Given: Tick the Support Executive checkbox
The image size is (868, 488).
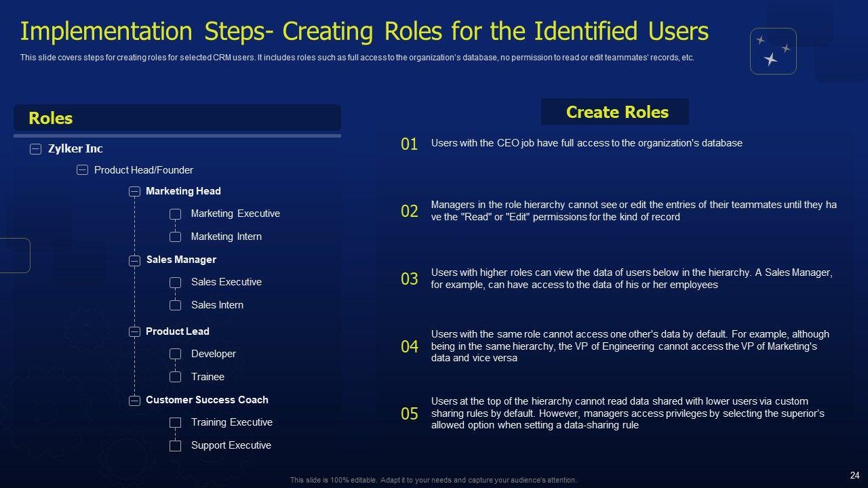Looking at the screenshot, I should 175,446.
